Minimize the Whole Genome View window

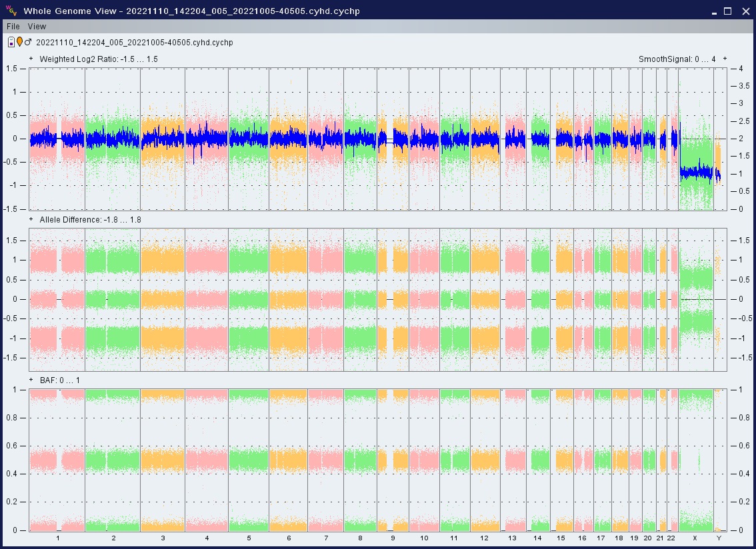pyautogui.click(x=714, y=11)
